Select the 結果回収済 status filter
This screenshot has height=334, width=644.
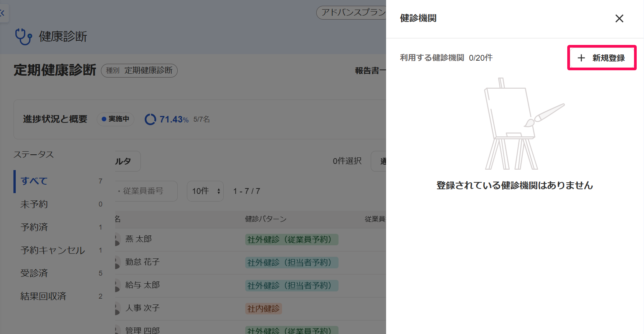(61, 296)
